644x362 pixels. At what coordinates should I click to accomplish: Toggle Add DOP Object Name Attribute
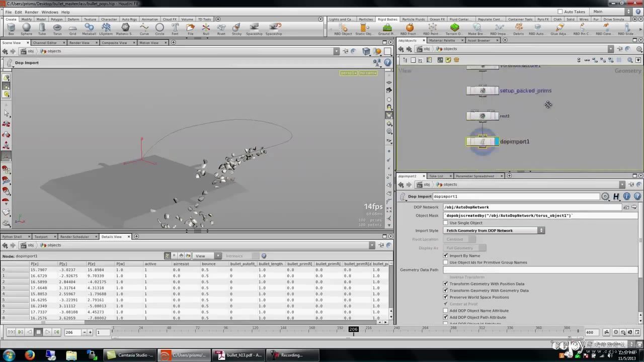[x=446, y=311]
